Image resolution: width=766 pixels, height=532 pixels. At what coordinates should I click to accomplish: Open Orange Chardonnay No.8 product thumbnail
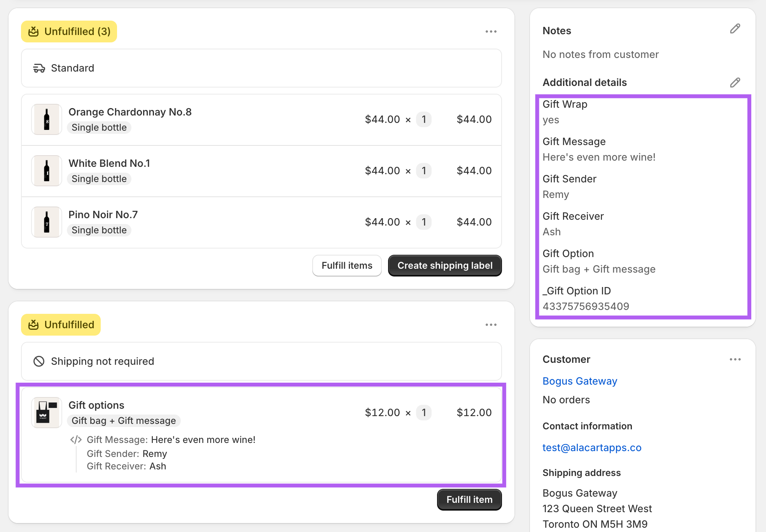pyautogui.click(x=47, y=119)
